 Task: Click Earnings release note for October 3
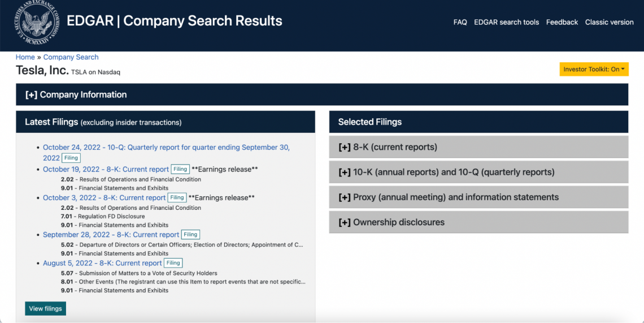click(x=221, y=197)
